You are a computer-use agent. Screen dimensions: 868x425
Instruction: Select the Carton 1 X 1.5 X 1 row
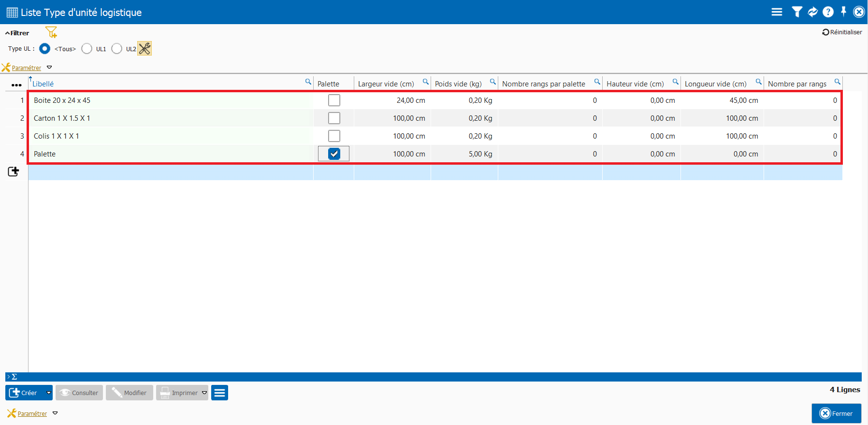[x=62, y=118]
